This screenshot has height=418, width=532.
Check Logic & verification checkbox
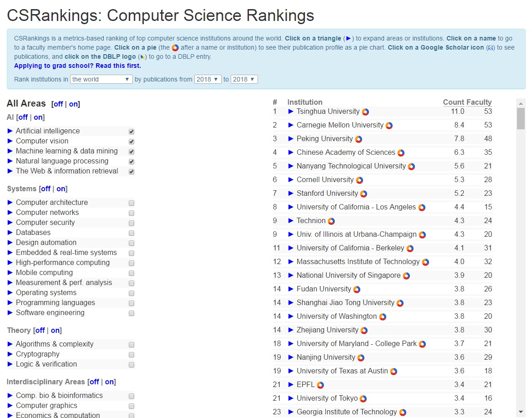tap(132, 365)
